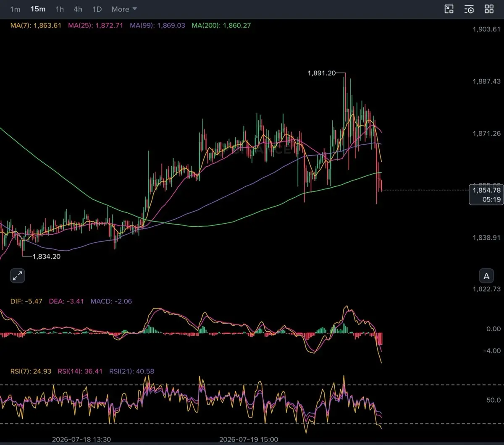This screenshot has height=445, width=504.
Task: Open the indicator settings icon
Action: [469, 9]
